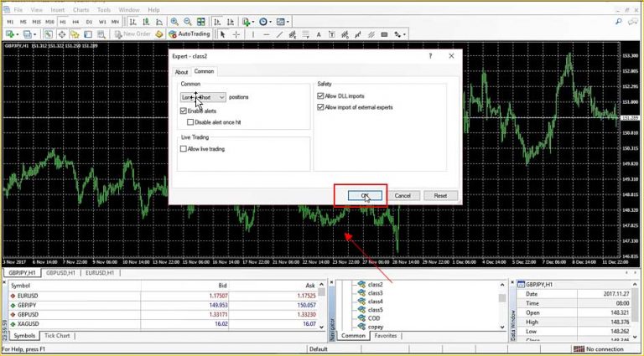This screenshot has width=644, height=356.
Task: Open MetaEditor from the toolbar
Action: pyautogui.click(x=159, y=34)
